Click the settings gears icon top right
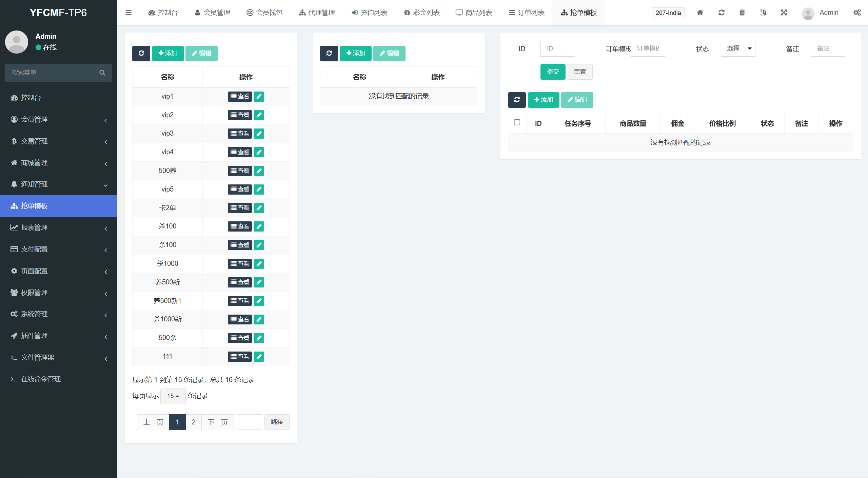The image size is (868, 478). [x=857, y=13]
